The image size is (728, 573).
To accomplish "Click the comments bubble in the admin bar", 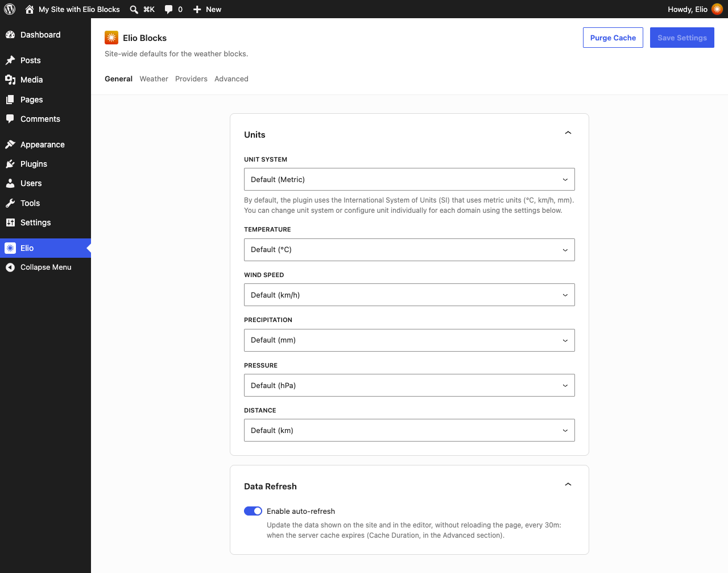I will click(x=173, y=9).
